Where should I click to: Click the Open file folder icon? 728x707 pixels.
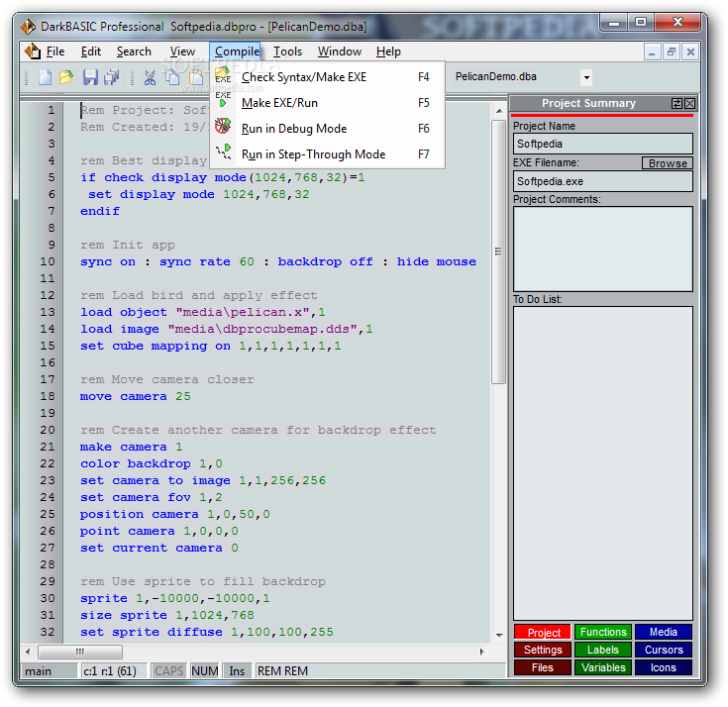point(66,77)
